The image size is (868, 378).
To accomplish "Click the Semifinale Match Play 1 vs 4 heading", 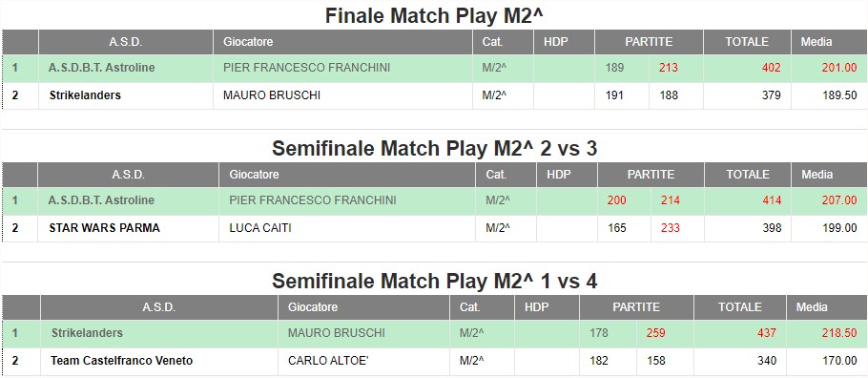I will coord(435,282).
